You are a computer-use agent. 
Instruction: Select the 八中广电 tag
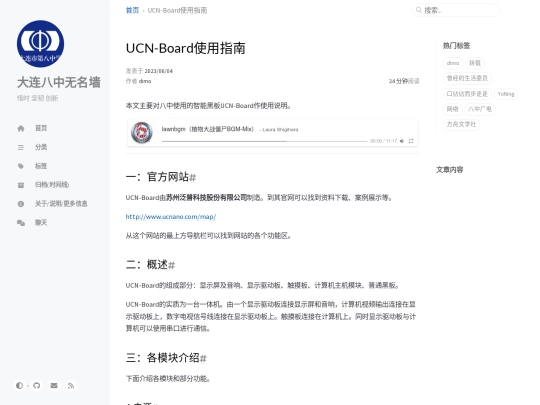coord(480,109)
